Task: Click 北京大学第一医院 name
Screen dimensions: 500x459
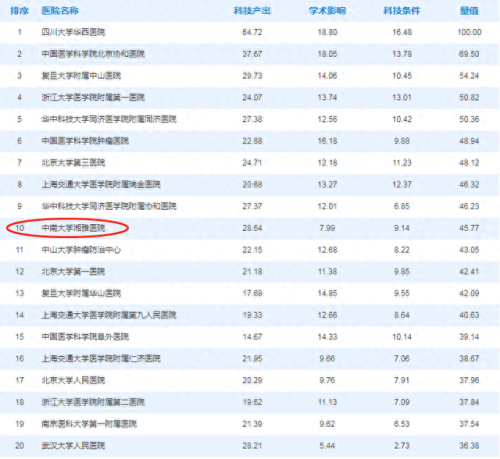Action: point(73,272)
